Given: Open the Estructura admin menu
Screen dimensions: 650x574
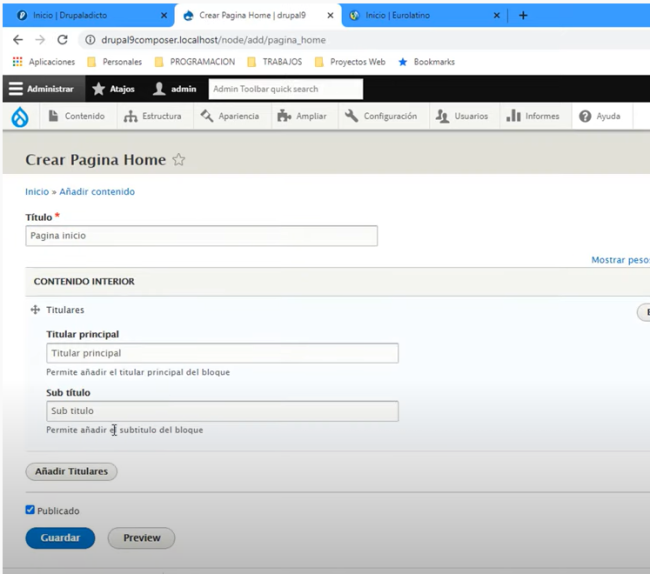Looking at the screenshot, I should 153,116.
